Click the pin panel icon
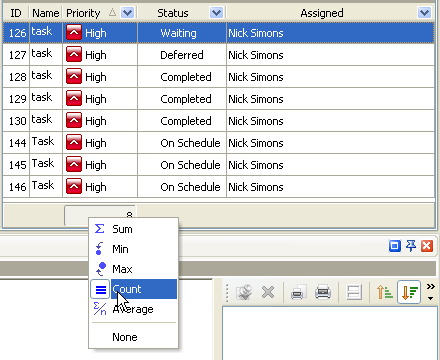 411,246
